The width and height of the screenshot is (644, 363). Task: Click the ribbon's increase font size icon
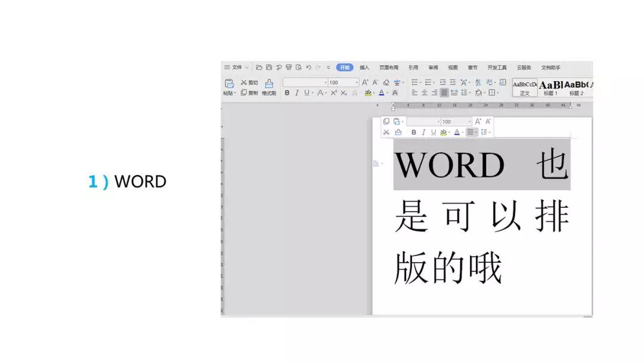click(365, 82)
